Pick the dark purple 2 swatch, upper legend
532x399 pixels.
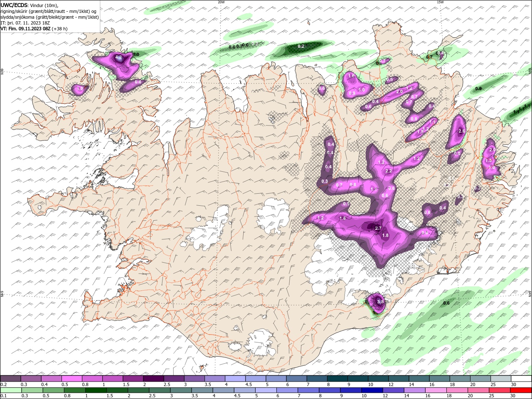click(153, 379)
